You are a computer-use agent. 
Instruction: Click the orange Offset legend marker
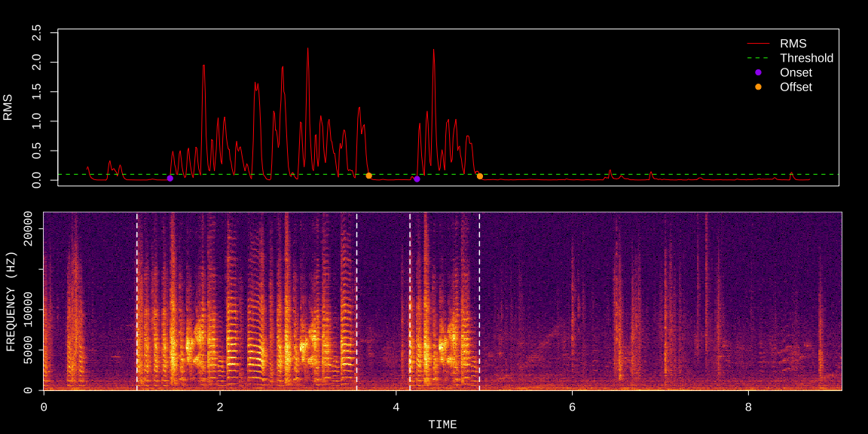tap(759, 87)
